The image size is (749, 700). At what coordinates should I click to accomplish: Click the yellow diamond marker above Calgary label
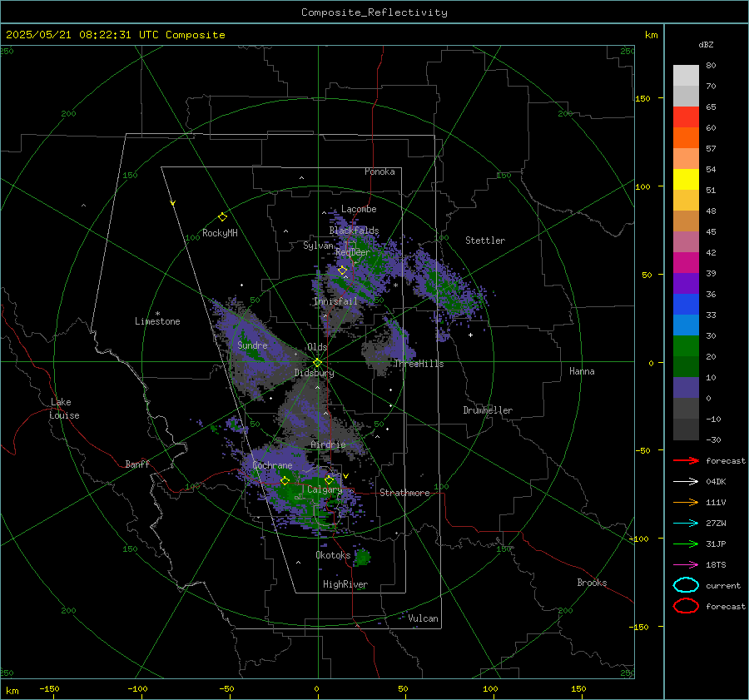[329, 479]
